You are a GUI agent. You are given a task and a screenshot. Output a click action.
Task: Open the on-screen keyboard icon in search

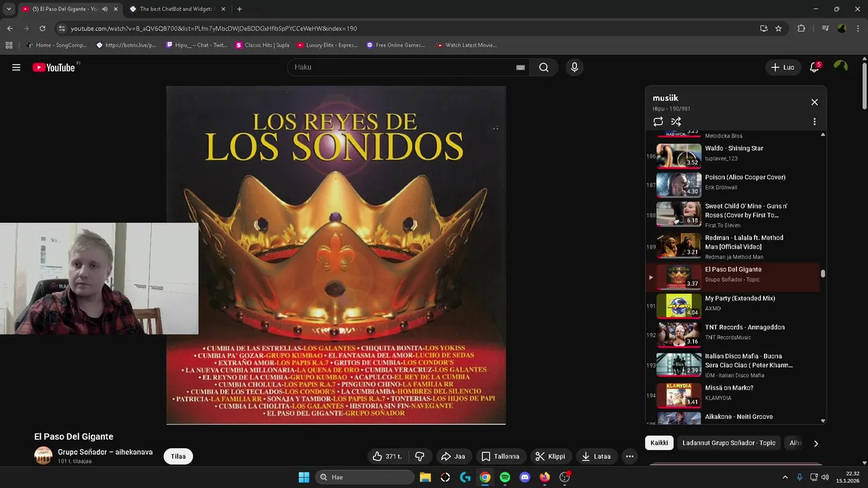click(x=520, y=67)
